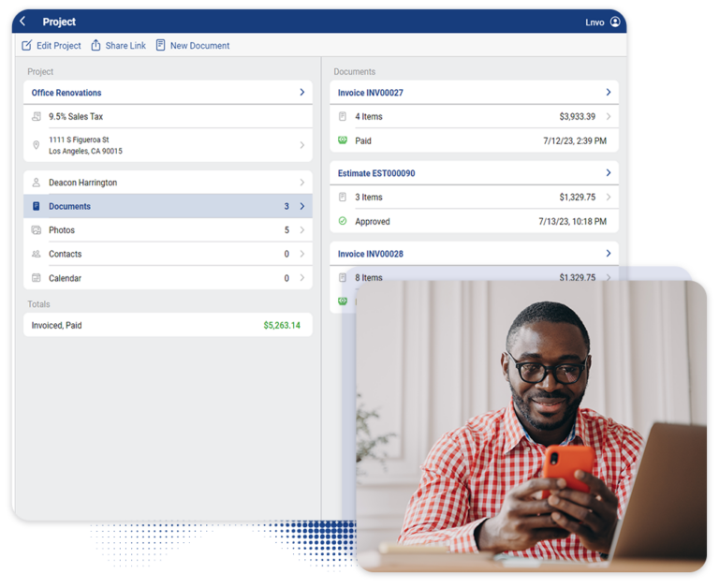The width and height of the screenshot is (719, 588).
Task: Open Invoice INV00027 via its chevron
Action: pyautogui.click(x=609, y=92)
